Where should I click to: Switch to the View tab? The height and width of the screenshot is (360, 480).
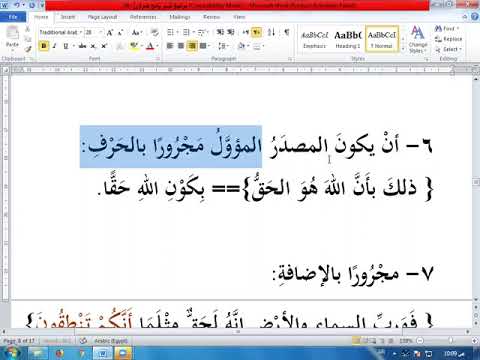point(239,17)
